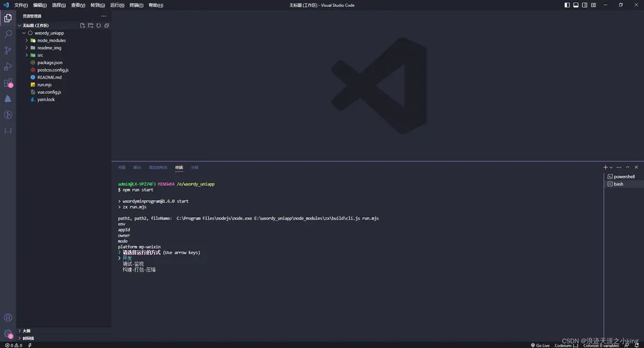The width and height of the screenshot is (644, 348).
Task: Open the Accounts menu icon
Action: [8, 317]
